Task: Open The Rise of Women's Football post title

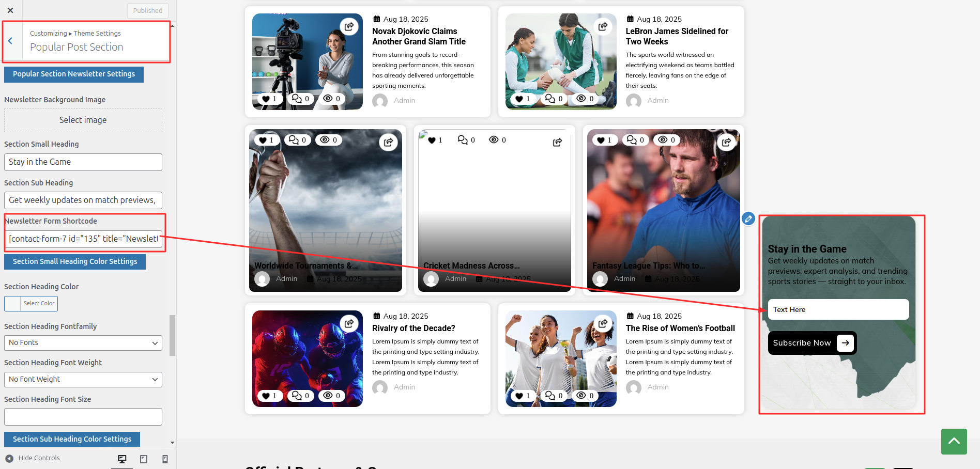Action: (680, 328)
